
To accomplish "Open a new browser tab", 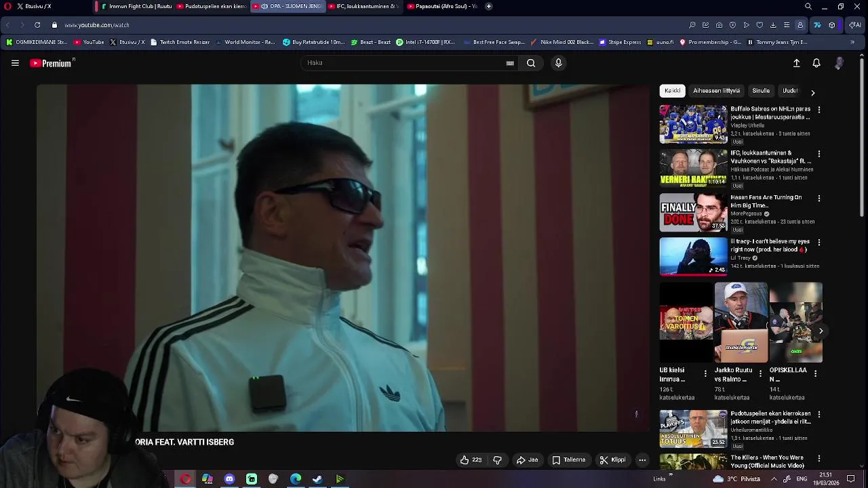I will tap(489, 6).
